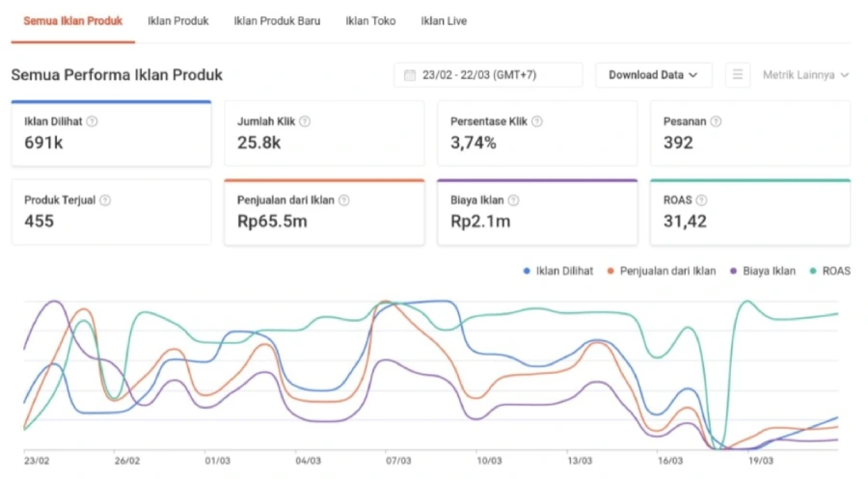
Task: Open the date range picker 23/02 - 22/03
Action: [x=488, y=74]
